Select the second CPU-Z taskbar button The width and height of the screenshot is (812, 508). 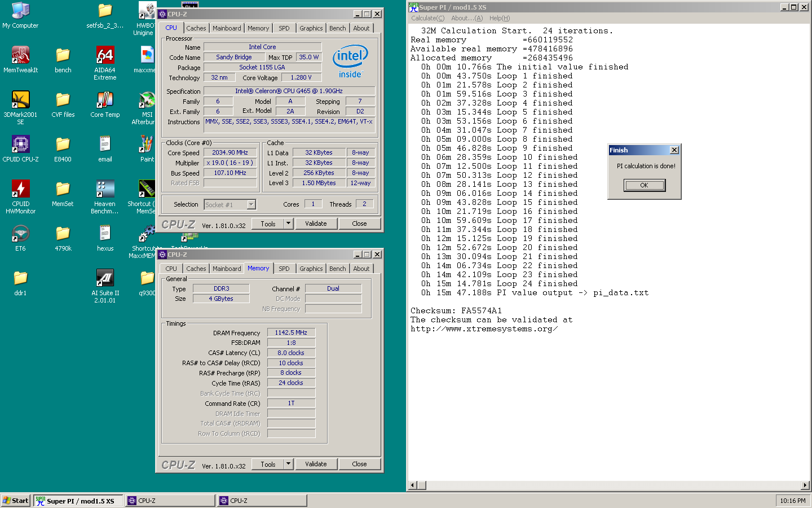pyautogui.click(x=262, y=501)
